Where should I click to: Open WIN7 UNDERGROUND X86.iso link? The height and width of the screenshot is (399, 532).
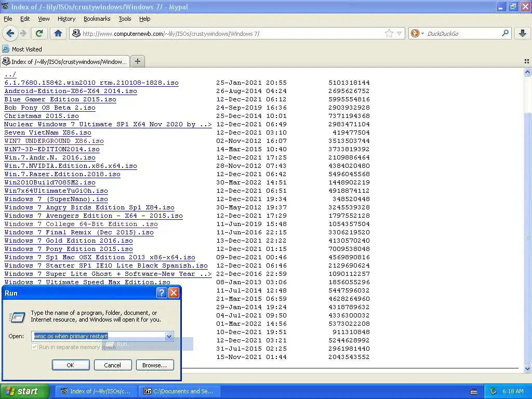54,141
